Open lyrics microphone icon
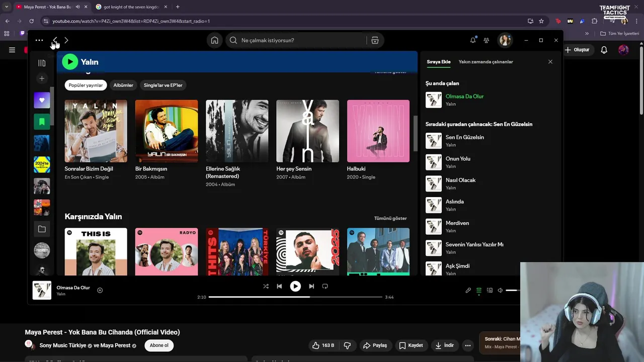 [468, 290]
